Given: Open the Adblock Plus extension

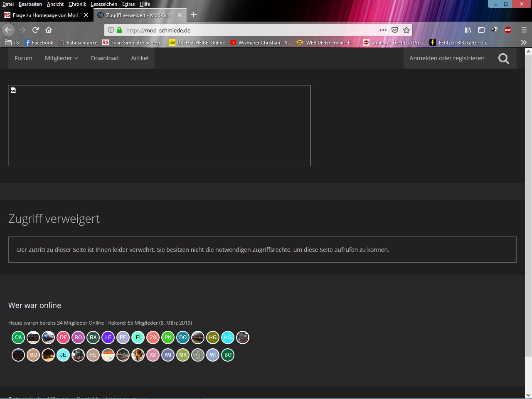Looking at the screenshot, I should (508, 30).
